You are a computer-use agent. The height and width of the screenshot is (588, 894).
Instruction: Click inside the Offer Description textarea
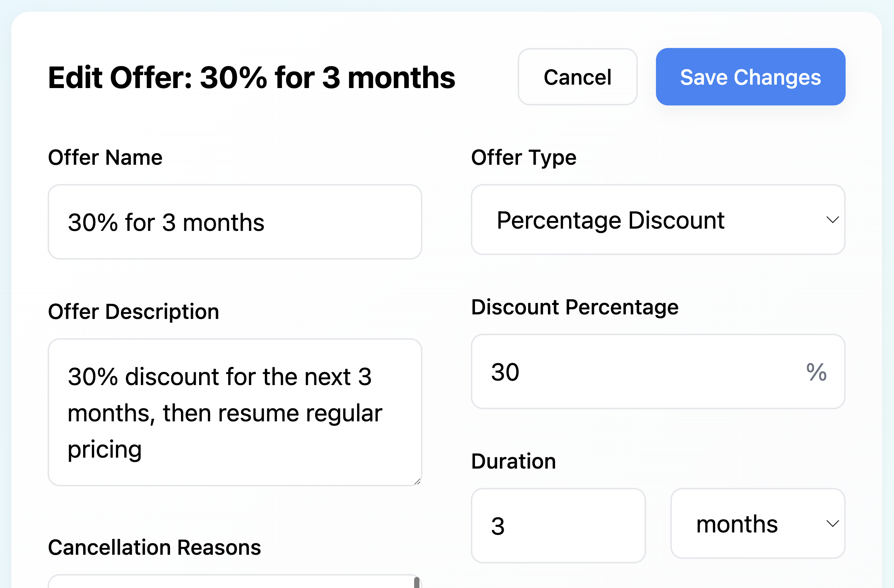coord(234,412)
